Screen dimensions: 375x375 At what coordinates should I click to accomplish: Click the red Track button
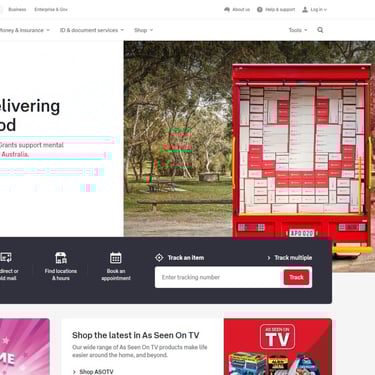pos(296,277)
